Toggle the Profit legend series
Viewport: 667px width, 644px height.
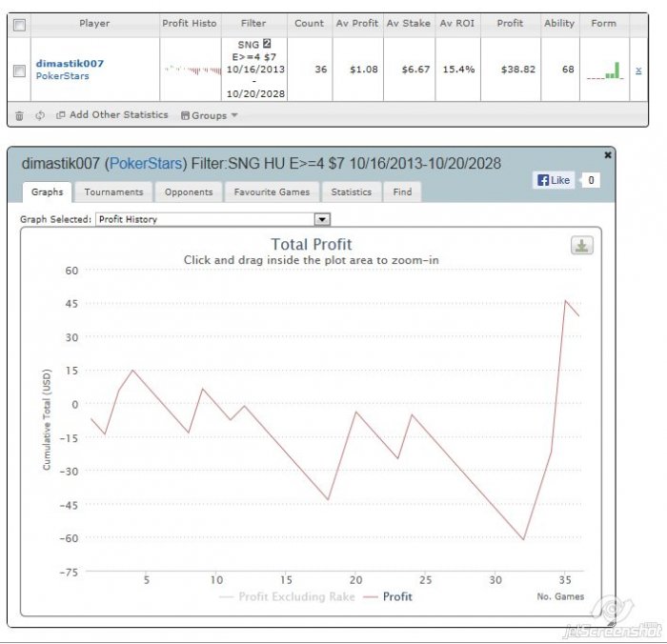pyautogui.click(x=388, y=596)
